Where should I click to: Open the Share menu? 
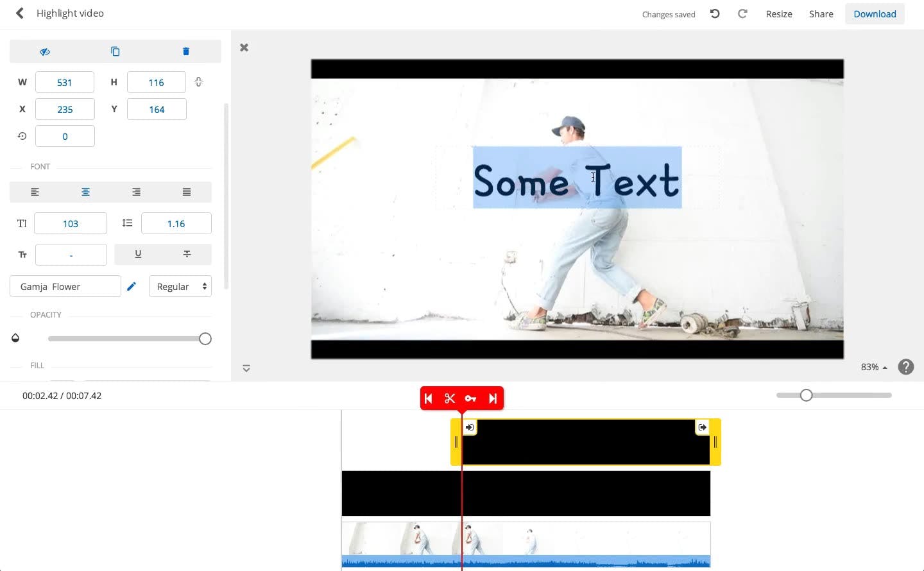pyautogui.click(x=821, y=13)
